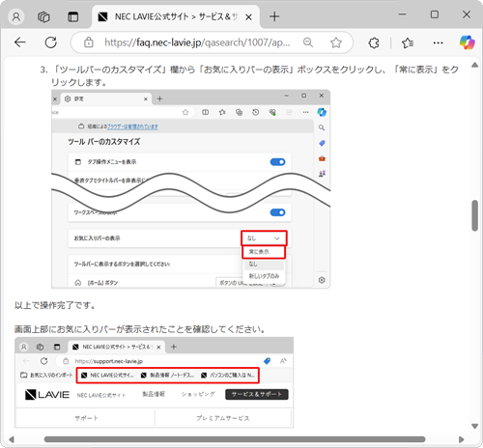
Task: Click the 製品情報 ノート-デス... favorites bar bookmark
Action: 167,376
